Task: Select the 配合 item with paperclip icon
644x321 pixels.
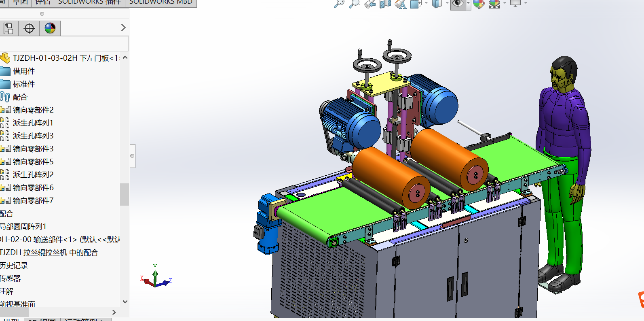Action: tap(20, 97)
